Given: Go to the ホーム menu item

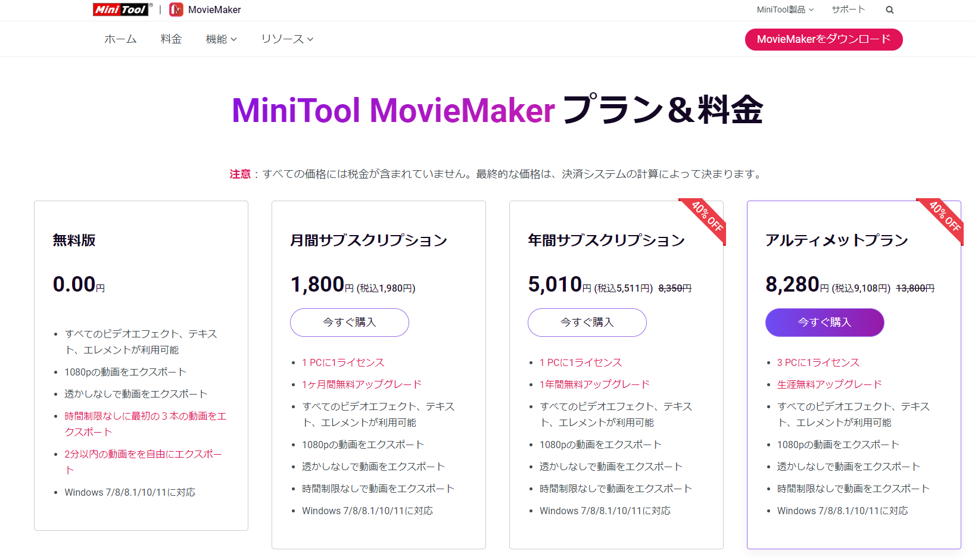Looking at the screenshot, I should coord(120,39).
